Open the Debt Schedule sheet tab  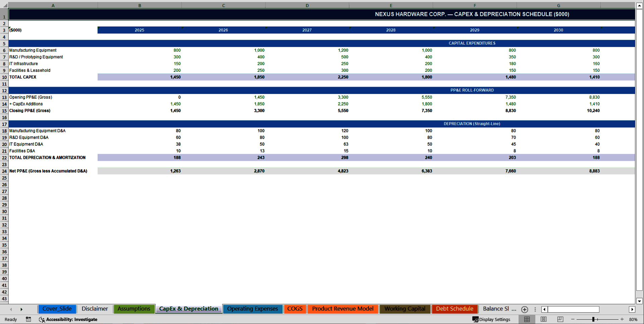point(454,309)
